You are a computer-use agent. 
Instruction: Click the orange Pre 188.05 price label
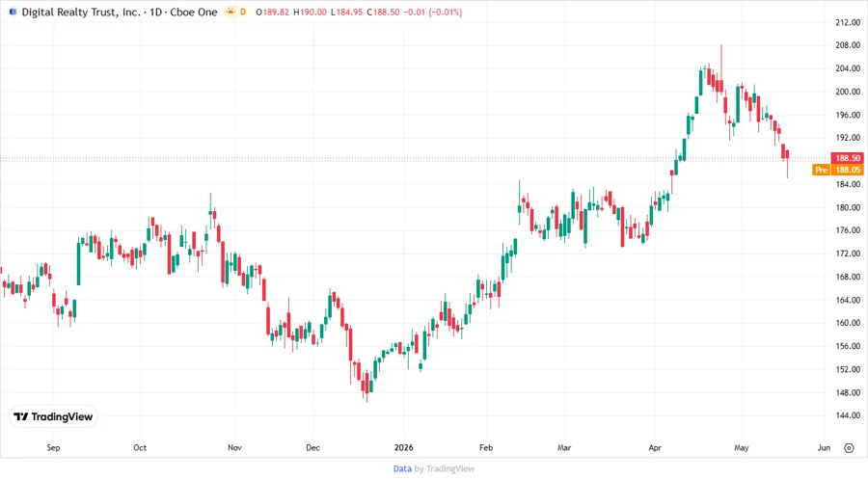(838, 170)
